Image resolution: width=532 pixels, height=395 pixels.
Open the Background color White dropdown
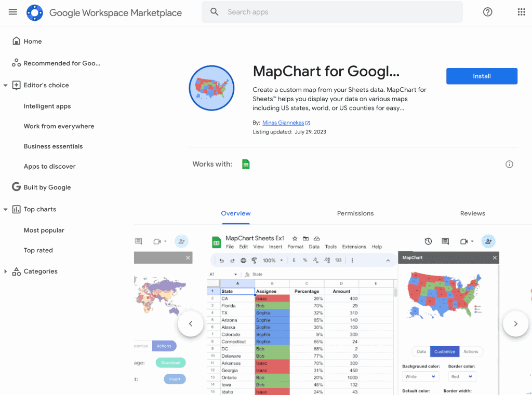[420, 377]
